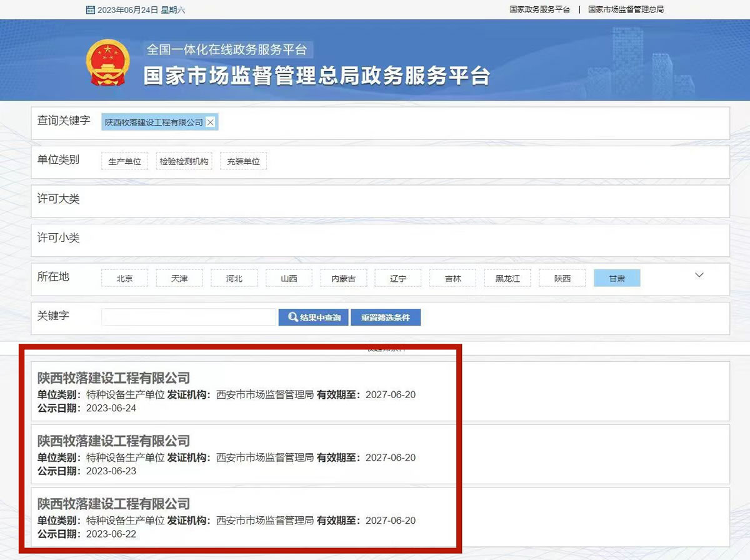
Task: Pick 黑龙江 from the region options
Action: point(507,279)
